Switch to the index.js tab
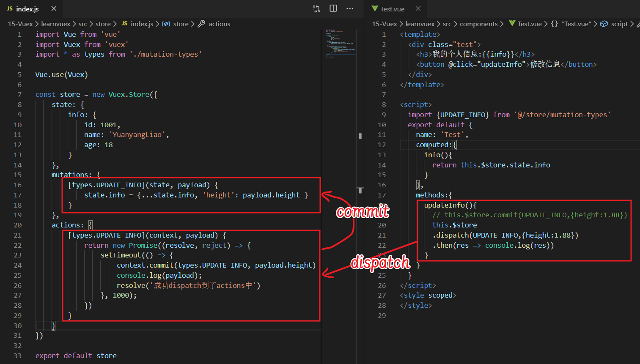The height and width of the screenshot is (364, 640). tap(27, 9)
